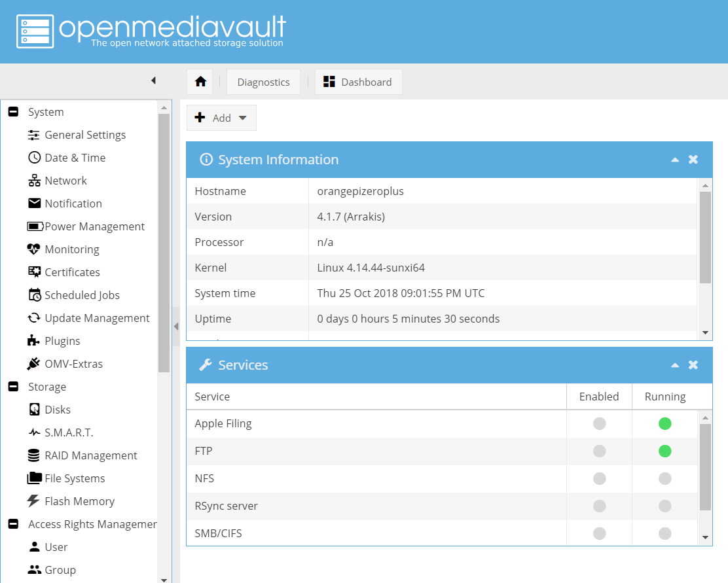Click the home icon in breadcrumb bar
This screenshot has height=583, width=728.
click(x=200, y=82)
